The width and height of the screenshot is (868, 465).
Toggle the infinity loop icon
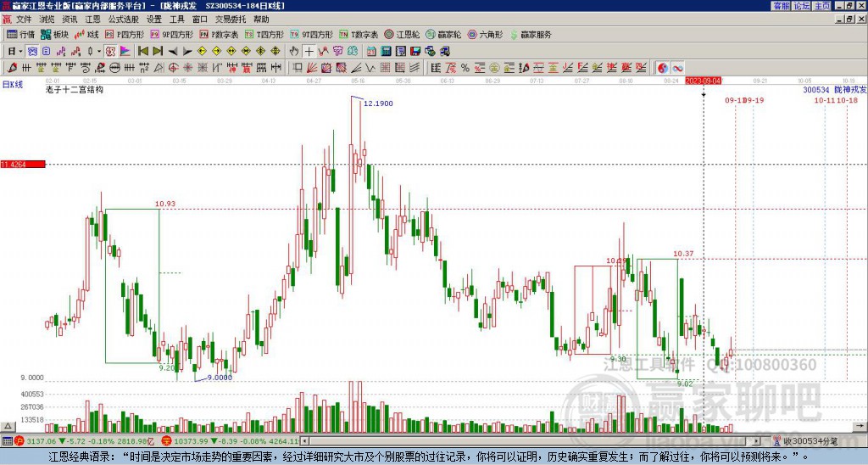[677, 68]
